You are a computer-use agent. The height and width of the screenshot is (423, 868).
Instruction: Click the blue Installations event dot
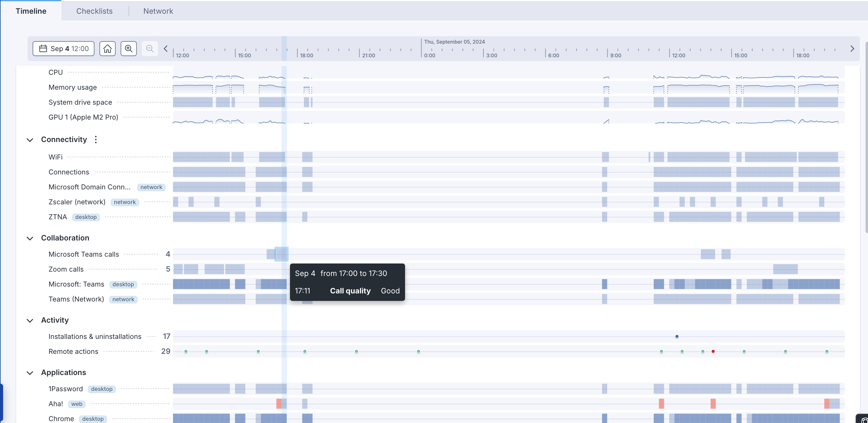tap(677, 336)
